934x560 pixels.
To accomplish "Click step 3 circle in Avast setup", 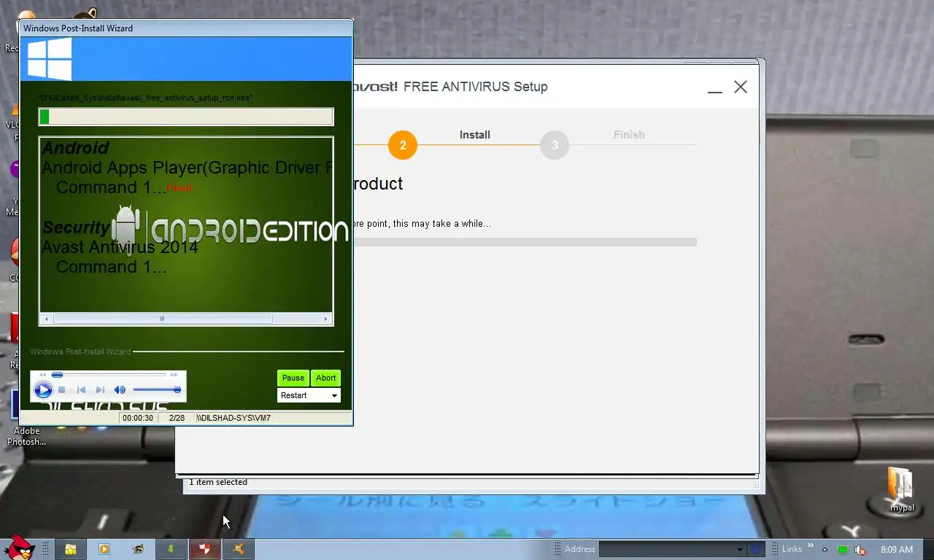I will click(x=555, y=145).
